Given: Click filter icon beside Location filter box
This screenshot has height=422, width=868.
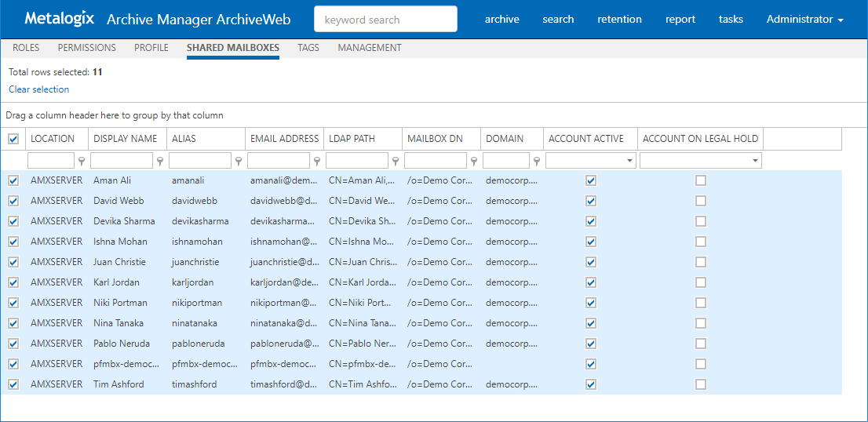Looking at the screenshot, I should tap(82, 161).
